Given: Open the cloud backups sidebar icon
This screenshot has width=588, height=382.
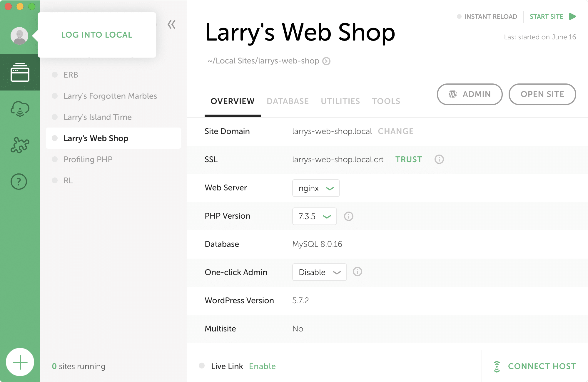Looking at the screenshot, I should [x=20, y=109].
